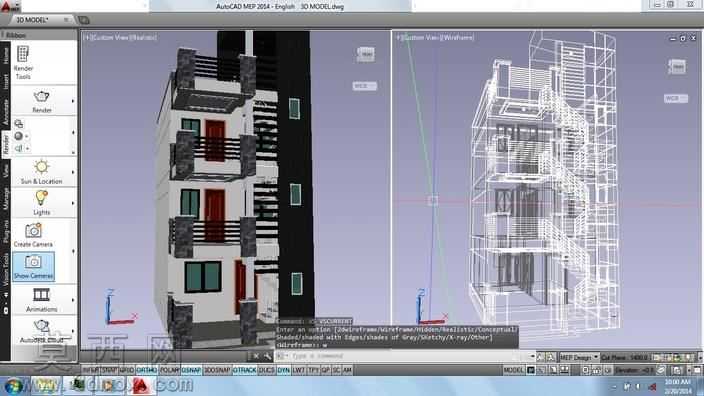Click the materials browser icon below Render

coord(19,124)
